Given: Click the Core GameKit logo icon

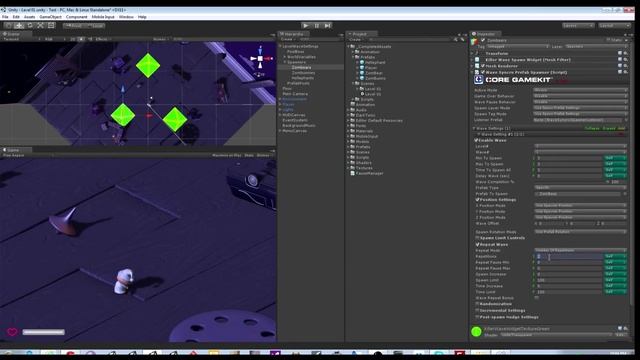Looking at the screenshot, I should [x=478, y=80].
